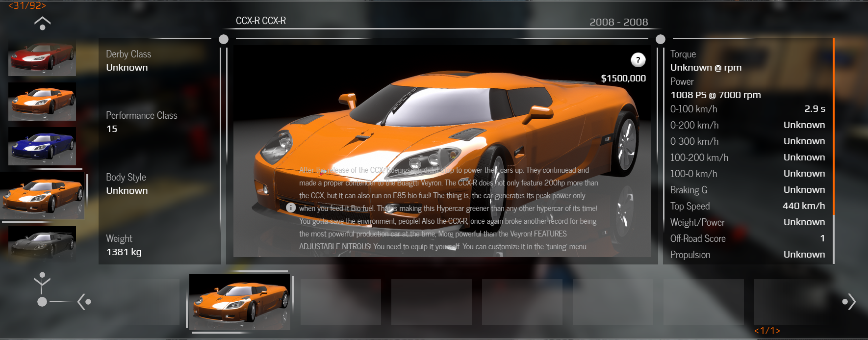The width and height of the screenshot is (868, 340).
Task: Click the 0-200 km/h row
Action: click(748, 125)
